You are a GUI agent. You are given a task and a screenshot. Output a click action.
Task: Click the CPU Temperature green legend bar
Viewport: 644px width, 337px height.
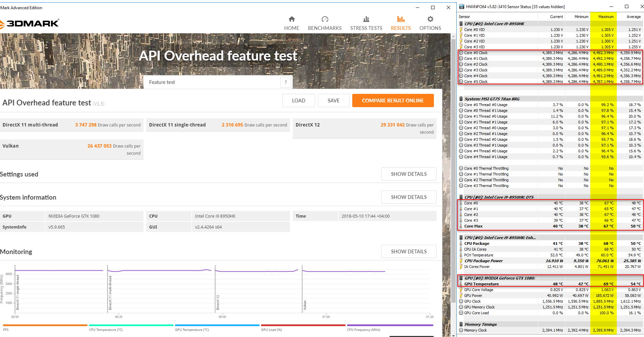(131, 325)
